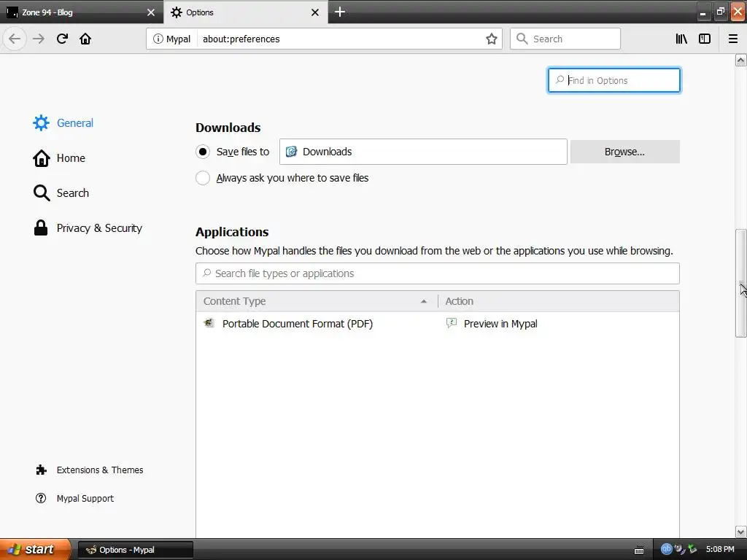Bookmark this page with the star
Screen dimensions: 747x560
[x=491, y=39]
